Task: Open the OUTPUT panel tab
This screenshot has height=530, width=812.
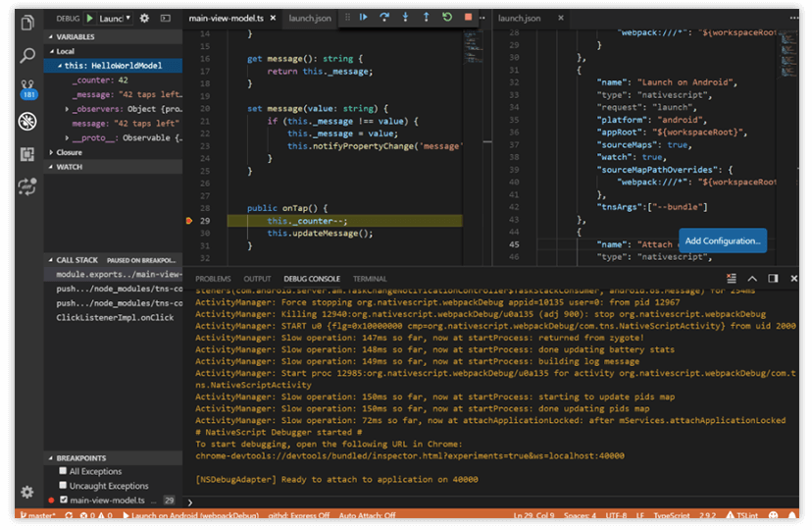Action: pyautogui.click(x=257, y=279)
